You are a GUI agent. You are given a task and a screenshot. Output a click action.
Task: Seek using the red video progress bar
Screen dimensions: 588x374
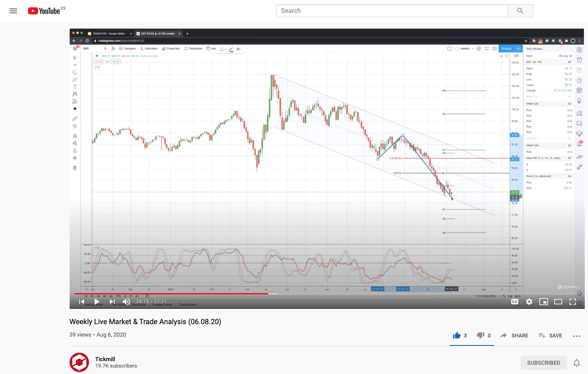171,294
